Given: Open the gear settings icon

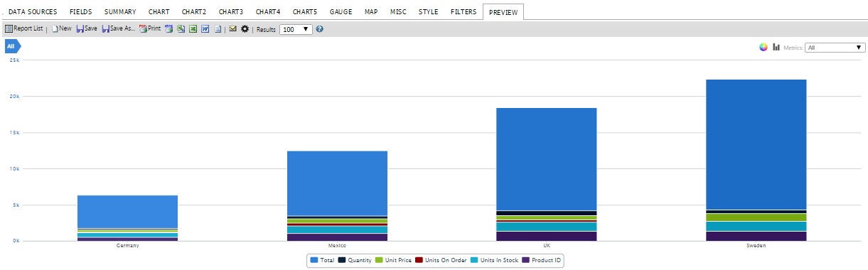Looking at the screenshot, I should point(245,28).
